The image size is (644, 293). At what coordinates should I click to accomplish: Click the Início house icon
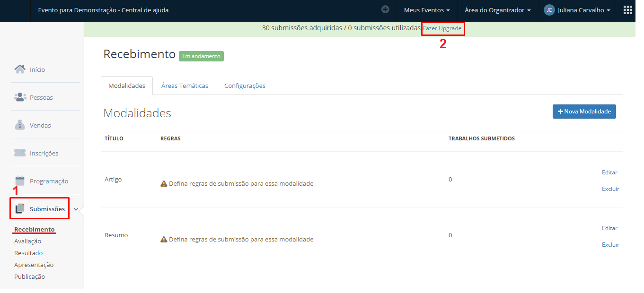pyautogui.click(x=20, y=69)
